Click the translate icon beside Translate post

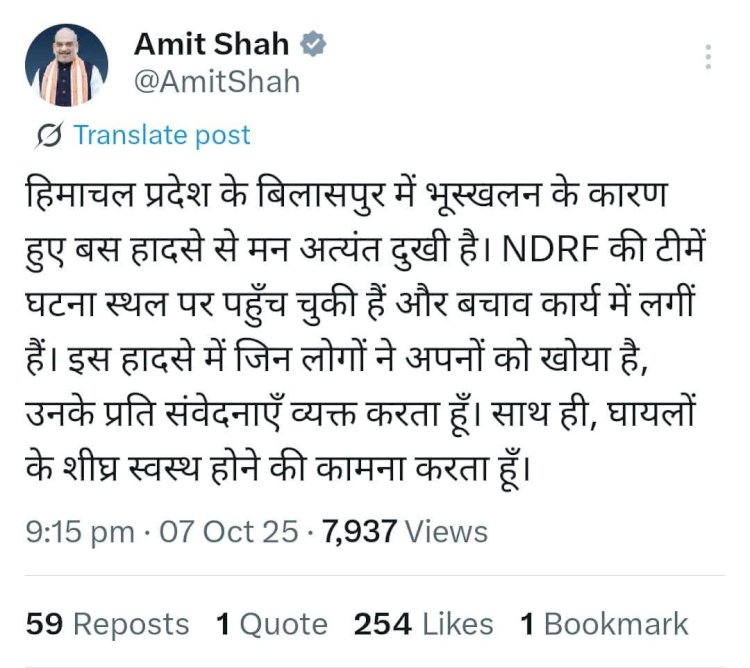pyautogui.click(x=49, y=135)
